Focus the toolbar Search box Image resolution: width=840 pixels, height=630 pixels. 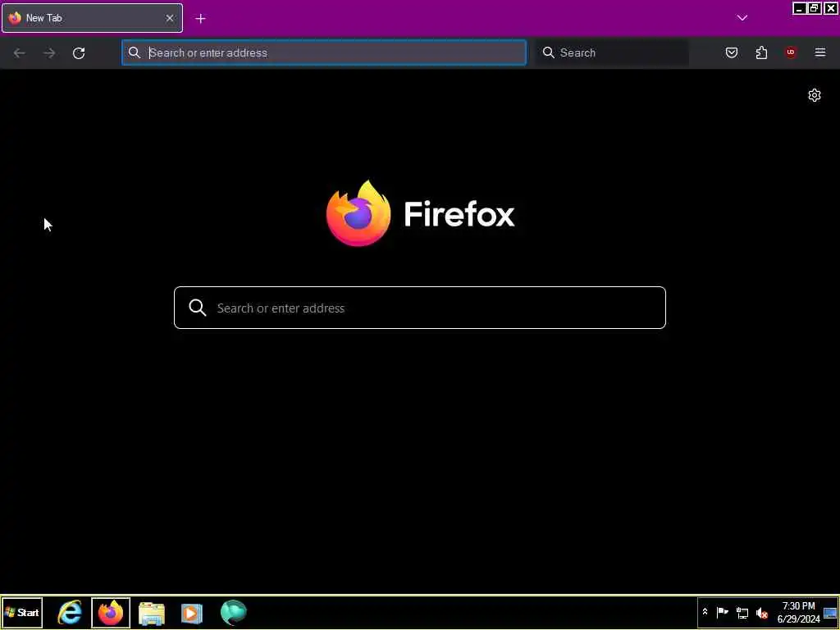pyautogui.click(x=612, y=52)
